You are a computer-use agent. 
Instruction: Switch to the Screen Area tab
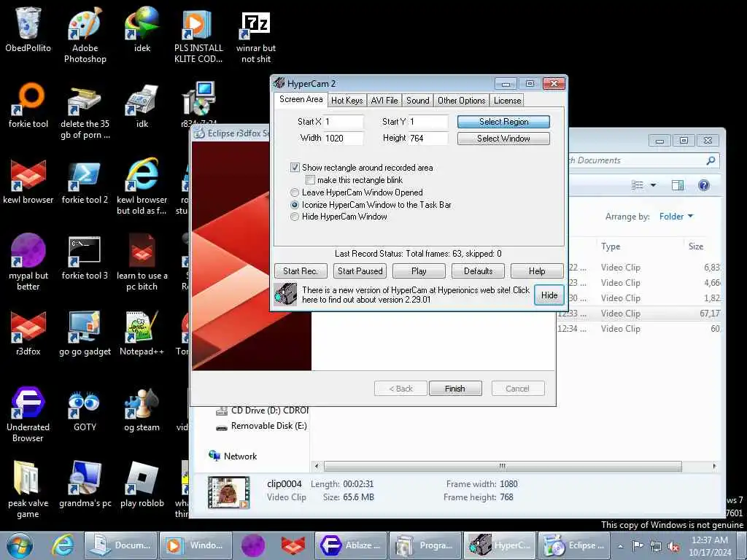point(301,99)
